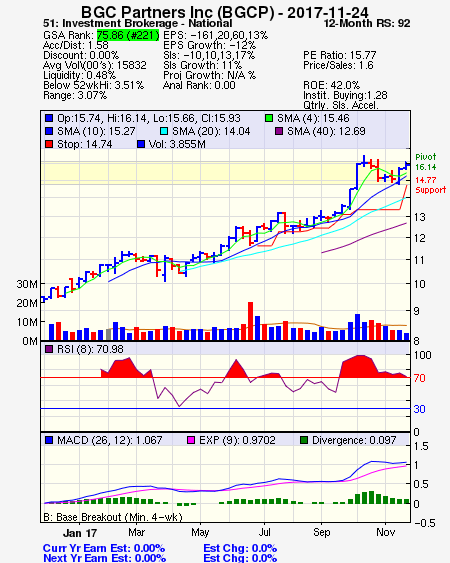Click the SMA (10): 15.27 label
Viewport: 450px width, 563px height.
click(x=96, y=131)
